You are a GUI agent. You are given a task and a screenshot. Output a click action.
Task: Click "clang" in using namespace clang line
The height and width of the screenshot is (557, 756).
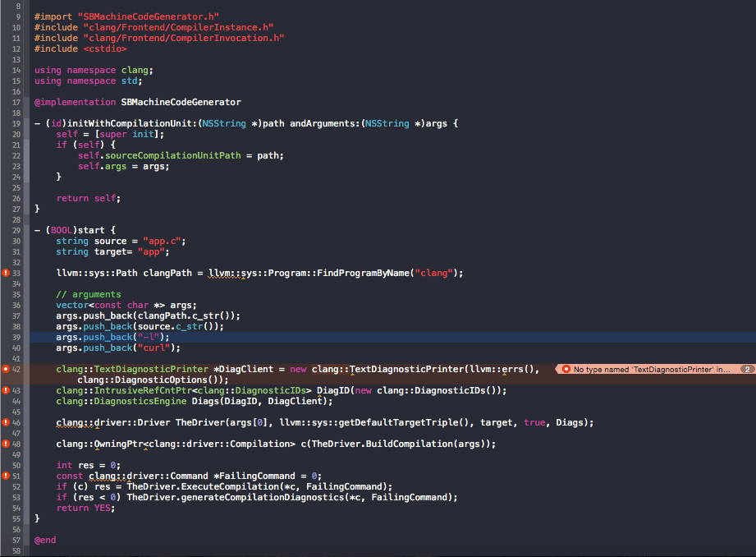[x=135, y=70]
